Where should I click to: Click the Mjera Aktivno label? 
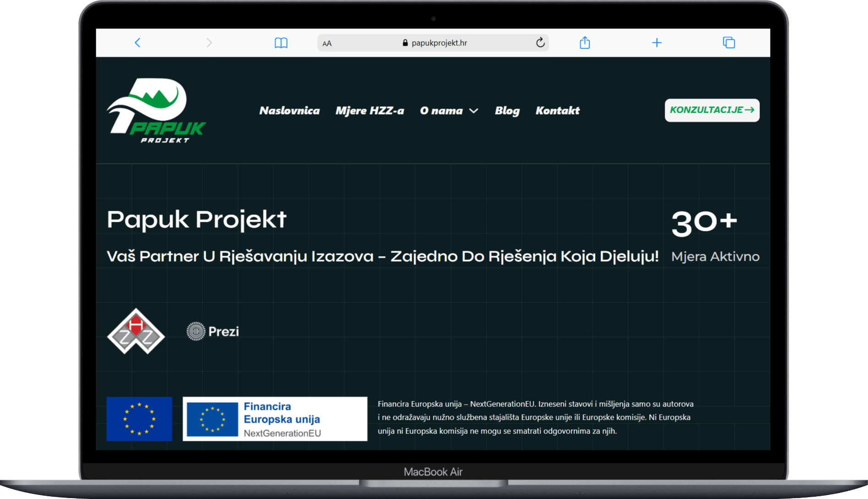click(x=715, y=257)
